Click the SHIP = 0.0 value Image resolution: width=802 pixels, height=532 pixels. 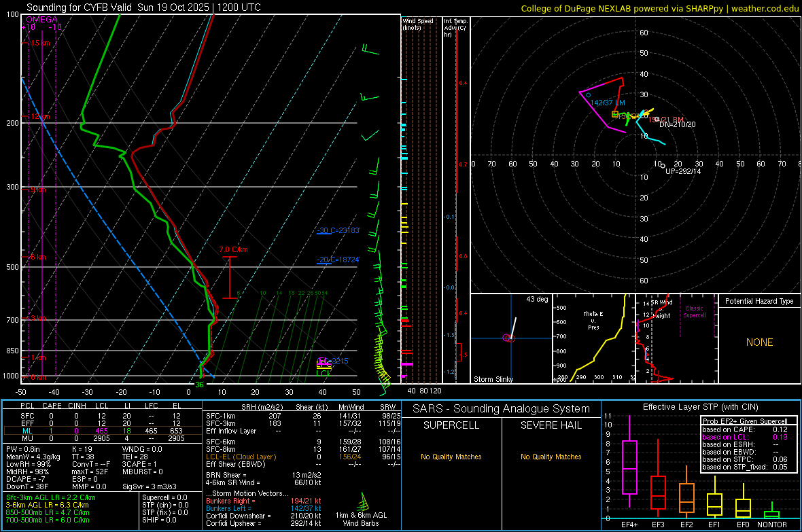[158, 520]
